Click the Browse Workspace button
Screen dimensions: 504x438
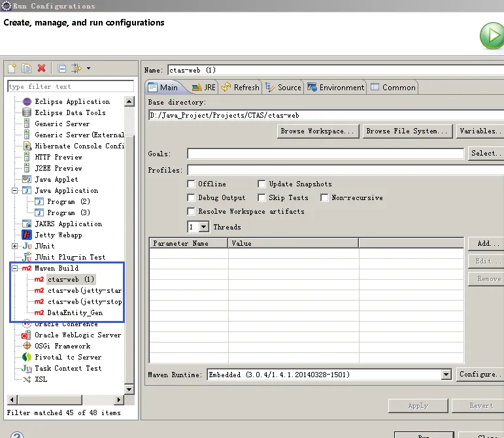pos(318,131)
